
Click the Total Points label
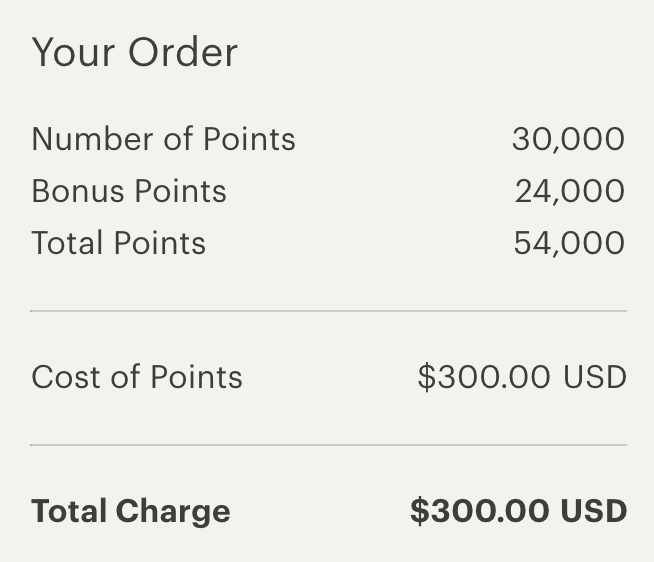(x=119, y=243)
